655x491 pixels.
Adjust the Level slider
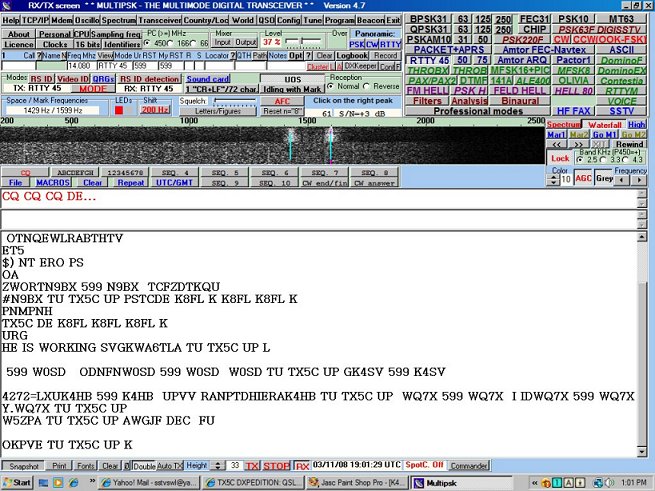pos(303,41)
